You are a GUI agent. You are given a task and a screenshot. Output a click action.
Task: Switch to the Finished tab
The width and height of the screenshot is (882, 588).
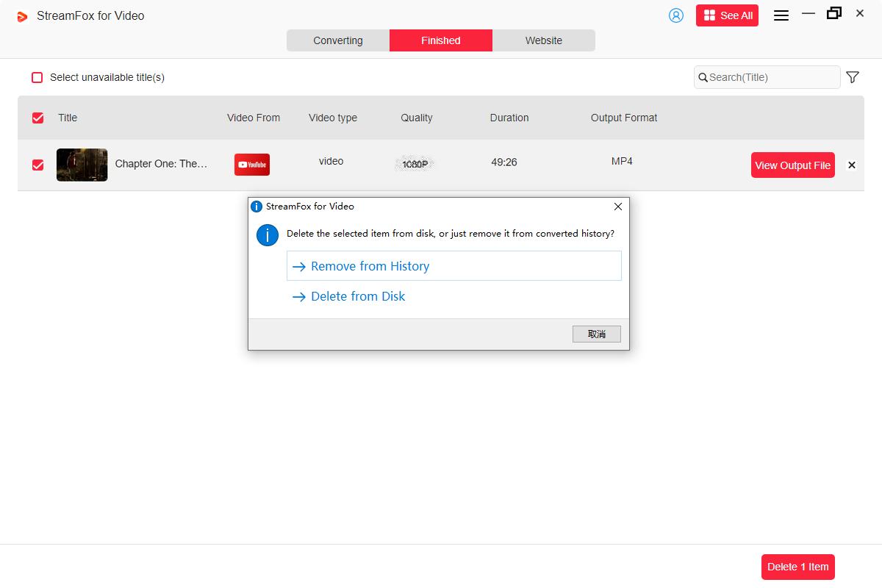coord(441,40)
